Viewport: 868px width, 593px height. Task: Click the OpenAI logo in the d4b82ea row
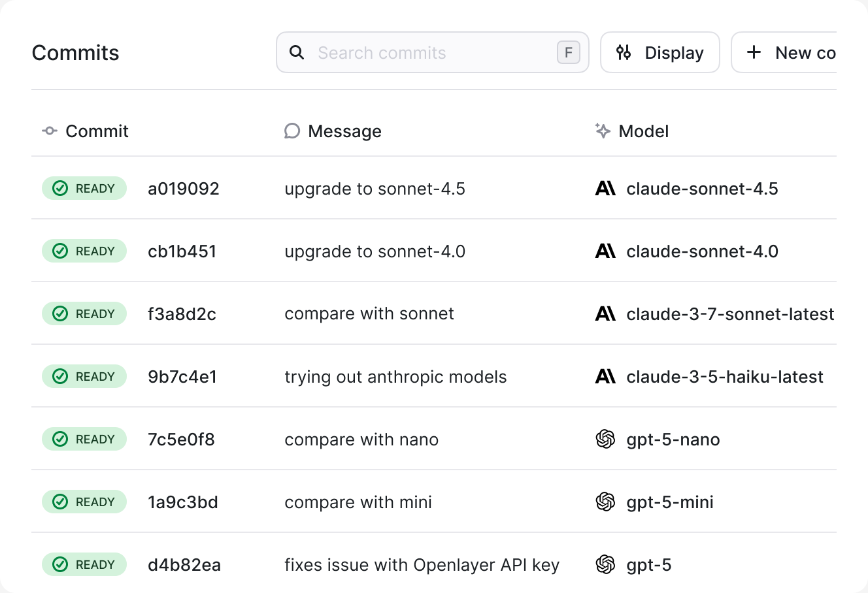[x=605, y=564]
